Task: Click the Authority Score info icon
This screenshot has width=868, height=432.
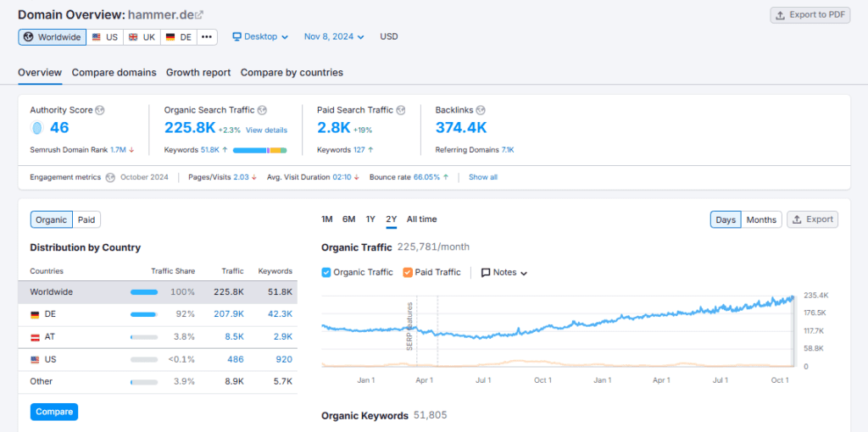Action: pos(99,110)
